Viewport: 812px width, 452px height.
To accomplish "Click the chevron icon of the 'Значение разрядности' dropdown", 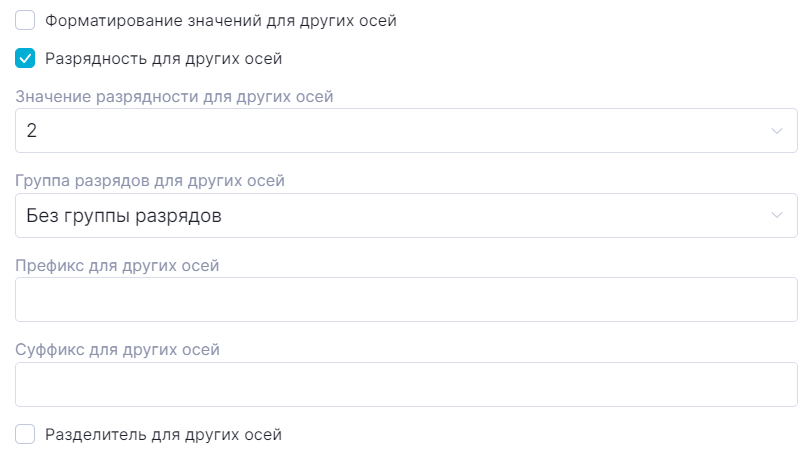I will [x=777, y=131].
